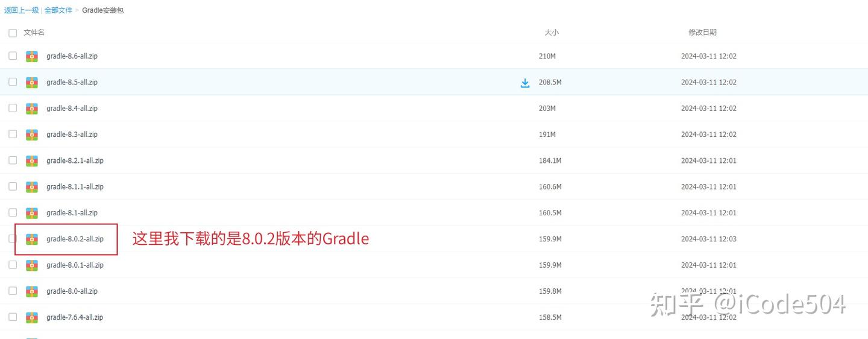Open file gradle-8.1-all.zip
The image size is (868, 339).
[72, 213]
